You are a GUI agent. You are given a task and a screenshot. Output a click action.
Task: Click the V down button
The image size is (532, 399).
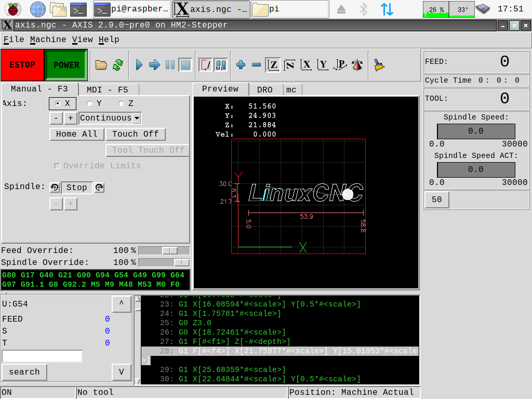pyautogui.click(x=122, y=372)
